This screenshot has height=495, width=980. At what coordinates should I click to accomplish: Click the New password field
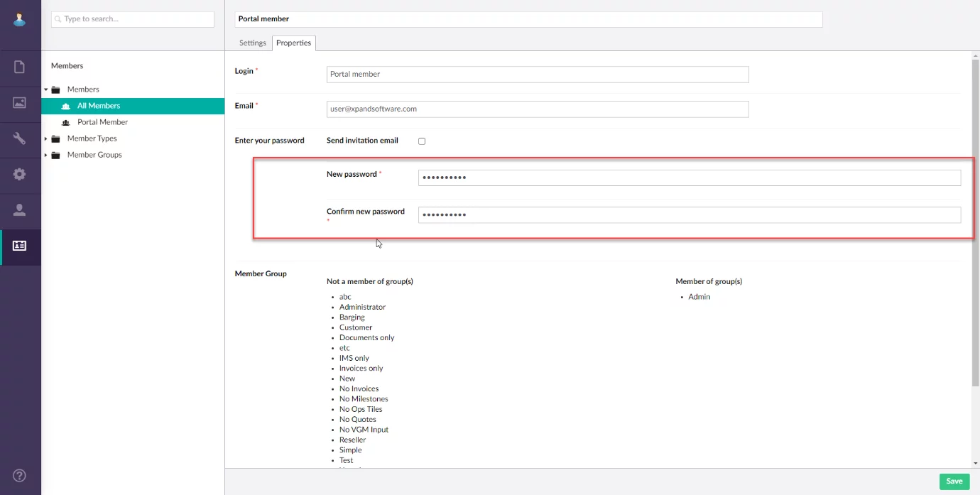tap(689, 178)
